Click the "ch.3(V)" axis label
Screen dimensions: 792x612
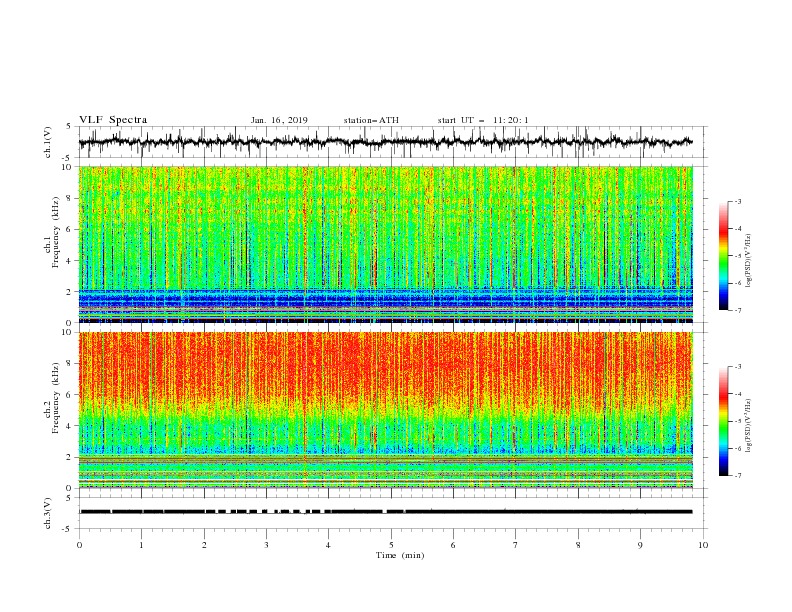point(48,513)
